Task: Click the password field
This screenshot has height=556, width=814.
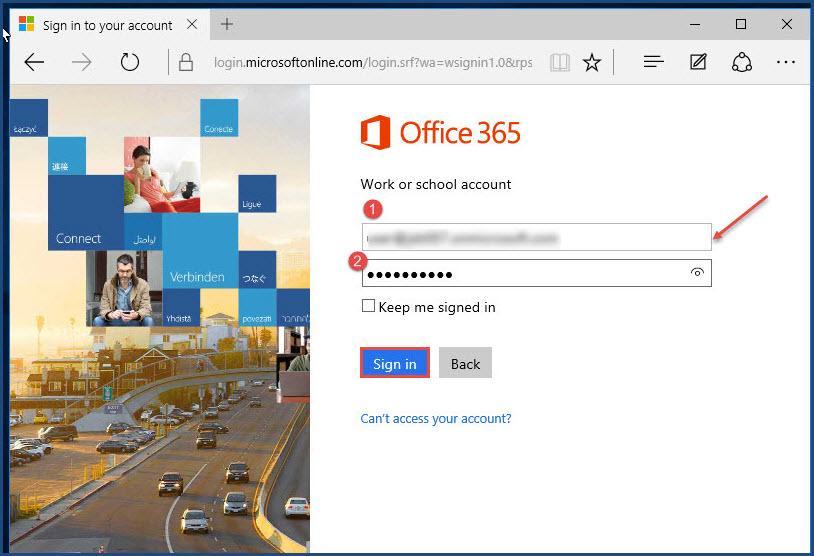Action: point(536,273)
